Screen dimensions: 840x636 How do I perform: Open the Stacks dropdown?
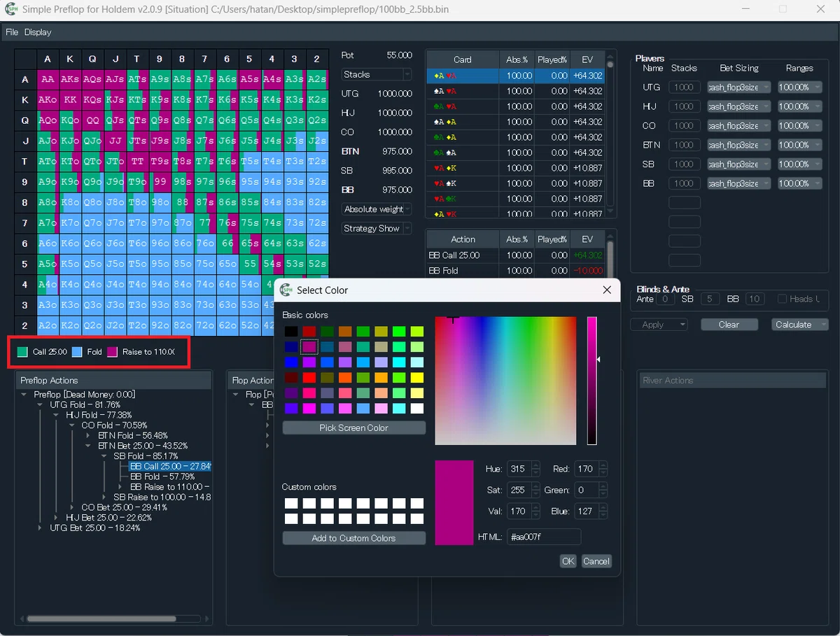(x=377, y=74)
